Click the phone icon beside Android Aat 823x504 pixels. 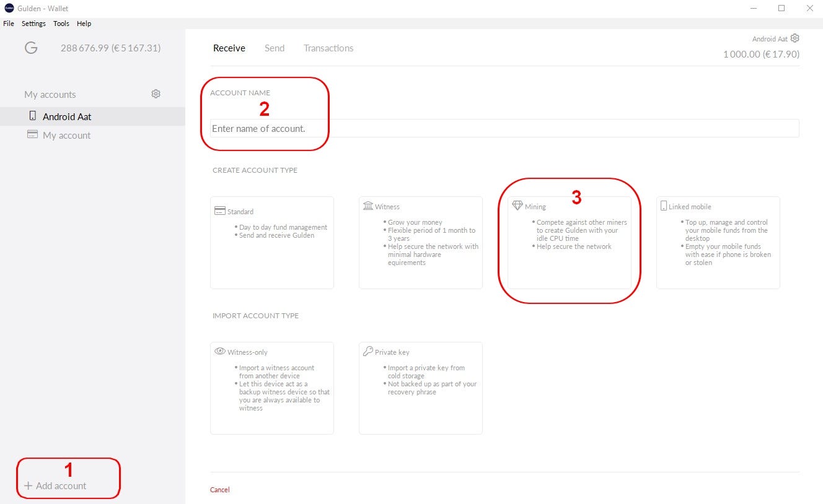coord(33,116)
